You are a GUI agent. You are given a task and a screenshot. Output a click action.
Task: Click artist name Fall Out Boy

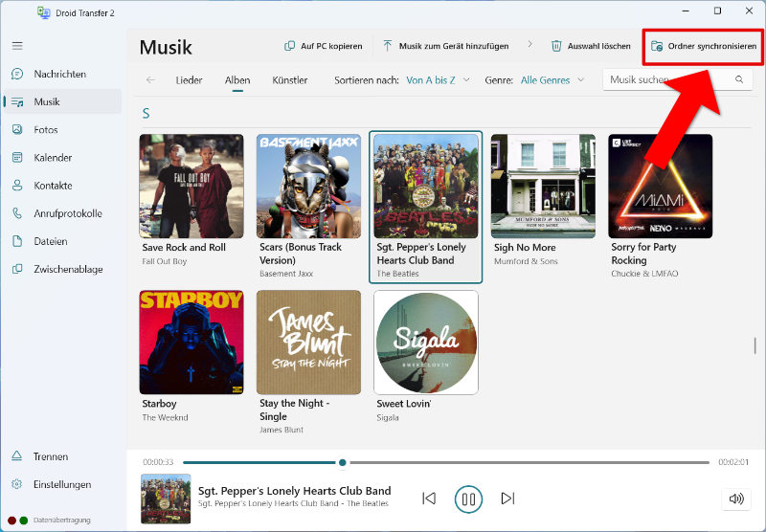coord(164,261)
